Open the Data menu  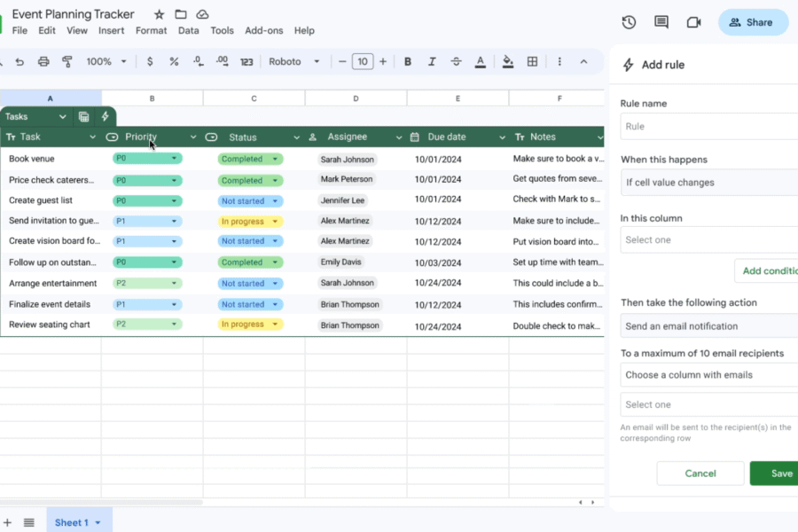(x=188, y=30)
